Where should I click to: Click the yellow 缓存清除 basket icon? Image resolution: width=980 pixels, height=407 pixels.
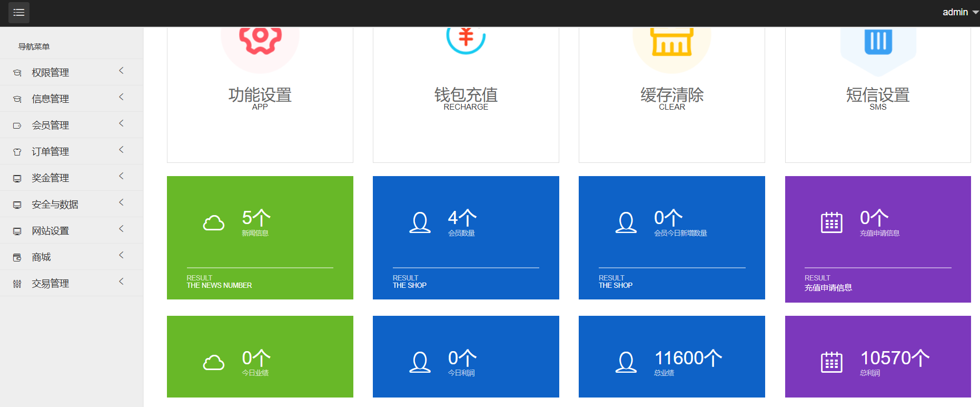point(672,41)
